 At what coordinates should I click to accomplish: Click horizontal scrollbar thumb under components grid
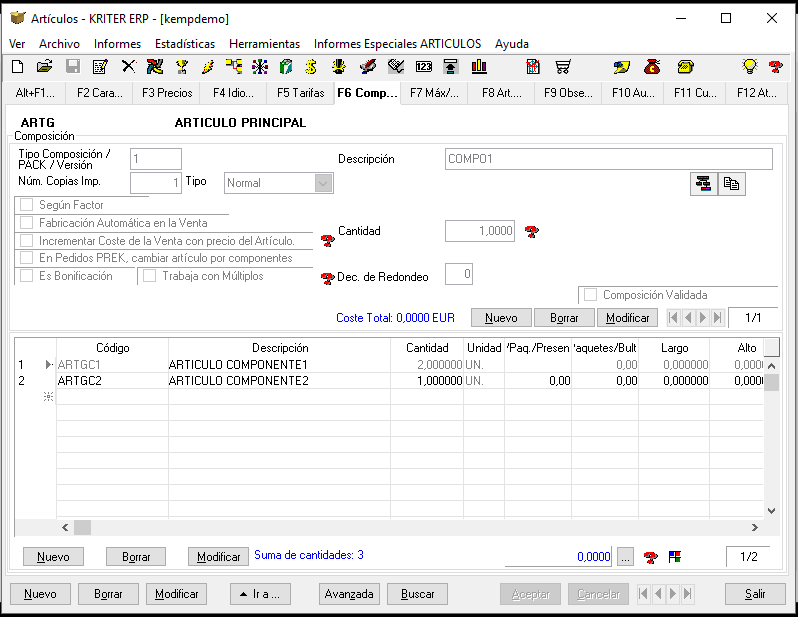click(82, 527)
